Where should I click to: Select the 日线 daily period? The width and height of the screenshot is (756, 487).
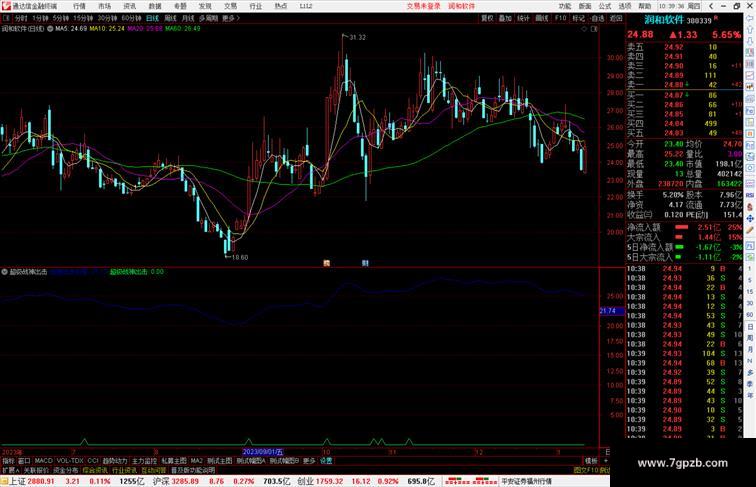(152, 18)
